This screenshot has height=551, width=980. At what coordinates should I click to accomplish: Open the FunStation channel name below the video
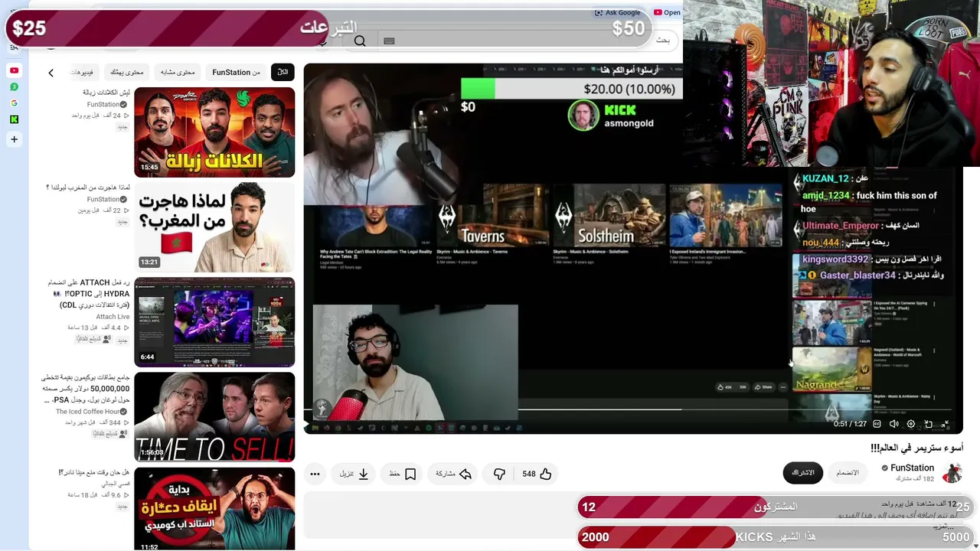click(x=912, y=468)
